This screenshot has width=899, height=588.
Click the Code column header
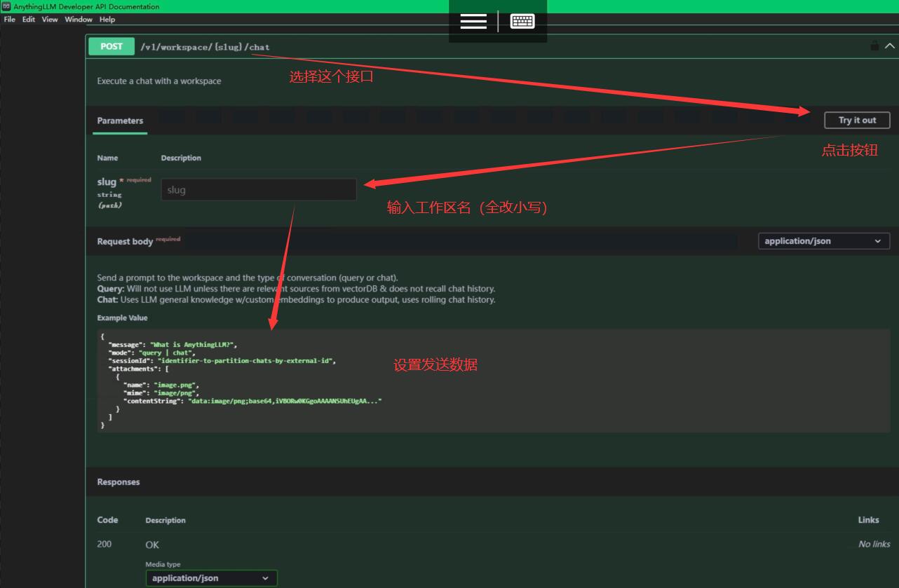coord(107,520)
